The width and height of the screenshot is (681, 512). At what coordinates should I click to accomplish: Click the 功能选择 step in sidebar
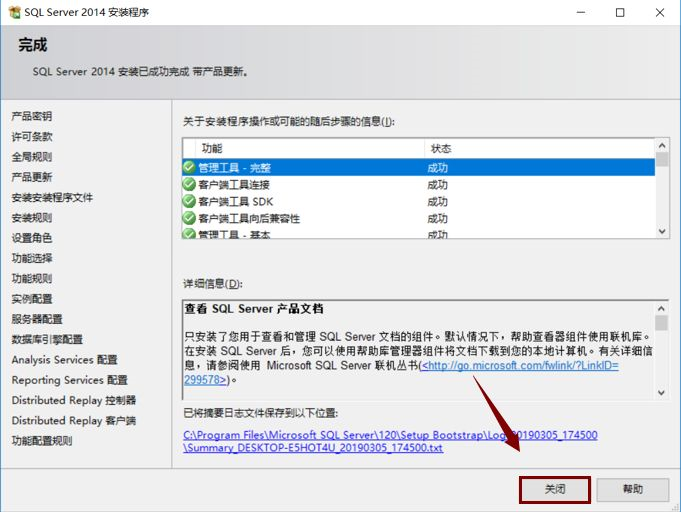(32, 258)
